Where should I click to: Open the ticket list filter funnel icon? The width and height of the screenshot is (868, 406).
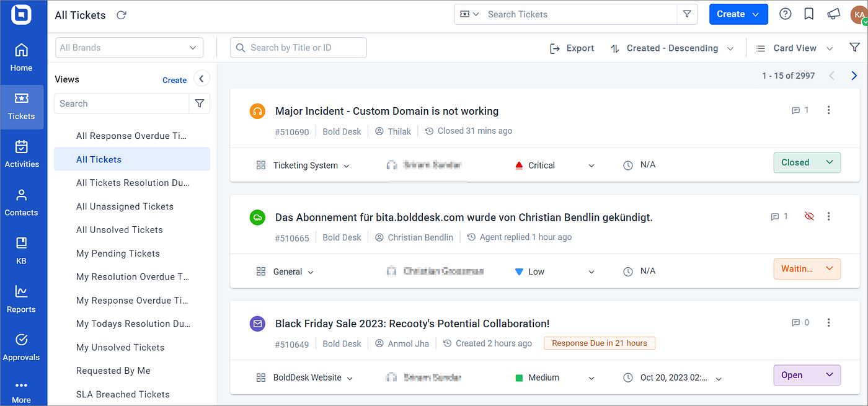(x=854, y=48)
